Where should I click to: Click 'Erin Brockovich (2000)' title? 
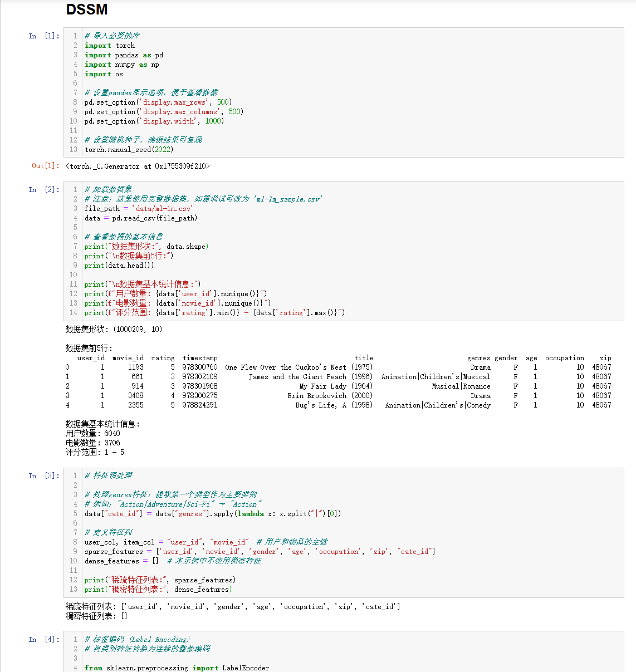click(x=330, y=396)
